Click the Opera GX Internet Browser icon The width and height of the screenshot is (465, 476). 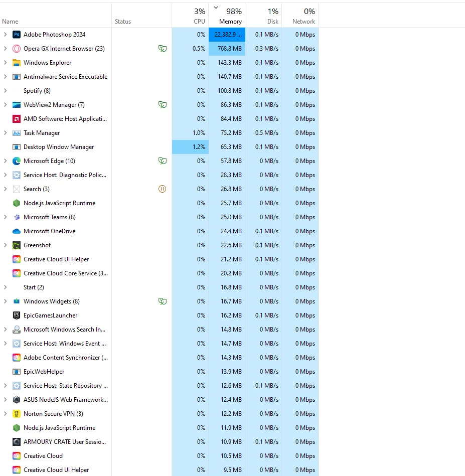point(17,49)
